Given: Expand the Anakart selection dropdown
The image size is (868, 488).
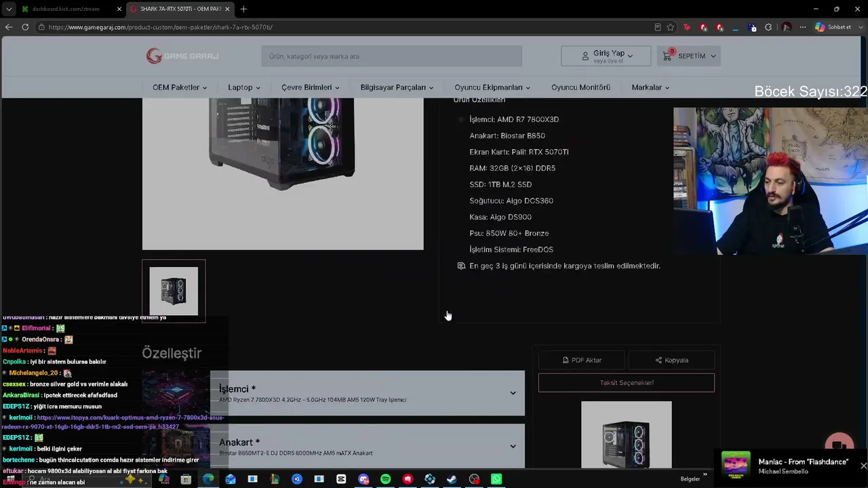Looking at the screenshot, I should click(x=367, y=446).
